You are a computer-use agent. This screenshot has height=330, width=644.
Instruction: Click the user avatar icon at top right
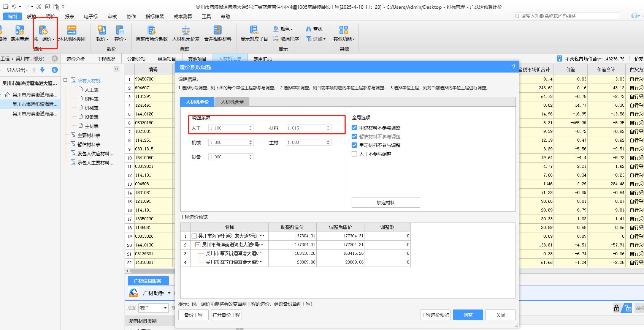point(634,16)
